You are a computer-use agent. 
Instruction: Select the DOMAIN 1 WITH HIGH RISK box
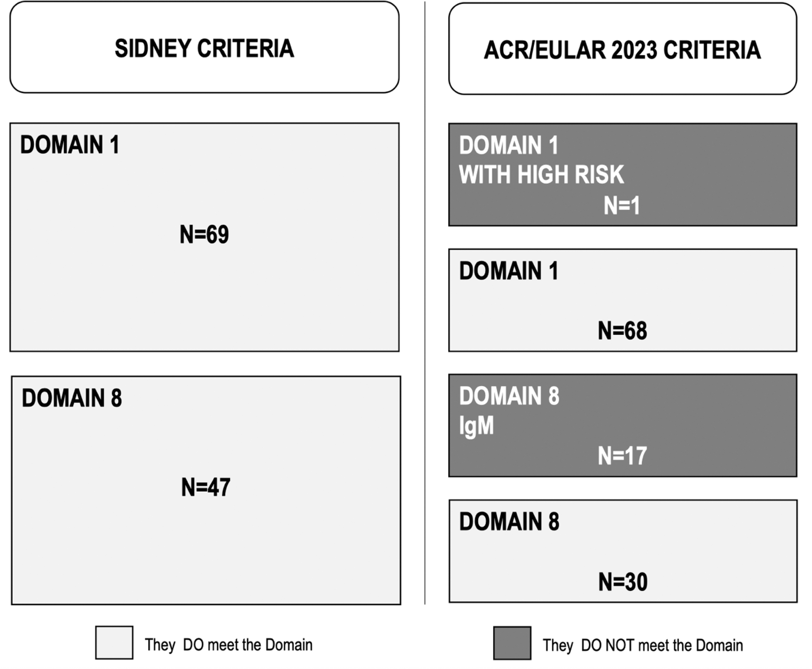click(x=623, y=174)
